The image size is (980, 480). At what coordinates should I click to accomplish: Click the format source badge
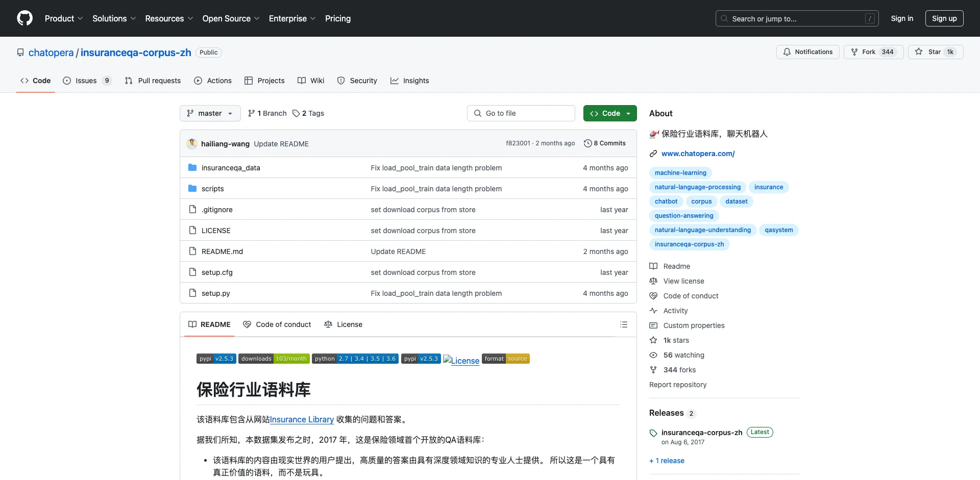click(x=506, y=359)
